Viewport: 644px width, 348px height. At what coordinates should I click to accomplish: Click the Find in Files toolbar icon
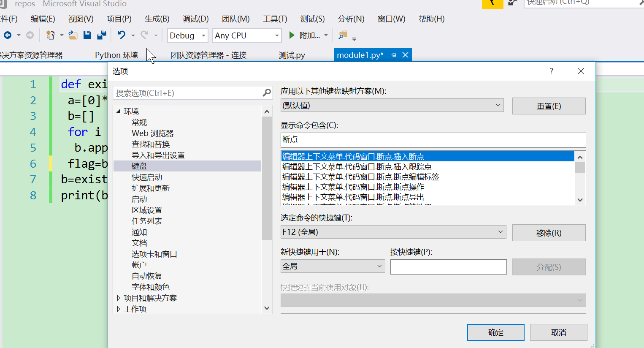343,35
